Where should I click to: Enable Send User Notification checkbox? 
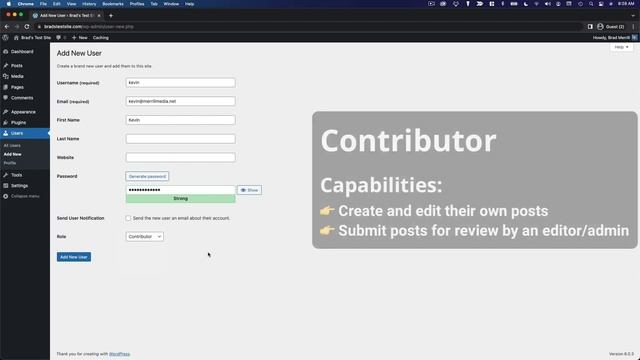[128, 218]
